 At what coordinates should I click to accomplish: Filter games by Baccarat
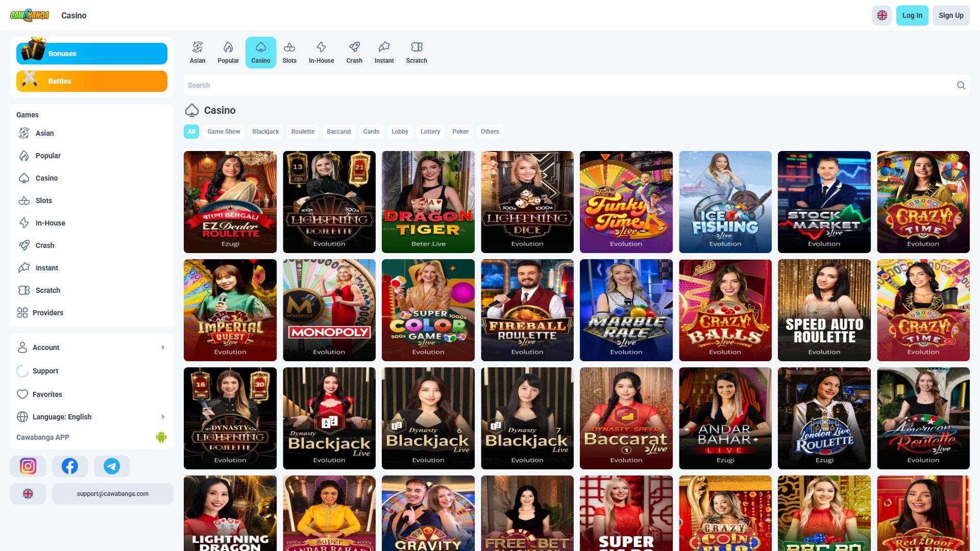click(x=339, y=132)
